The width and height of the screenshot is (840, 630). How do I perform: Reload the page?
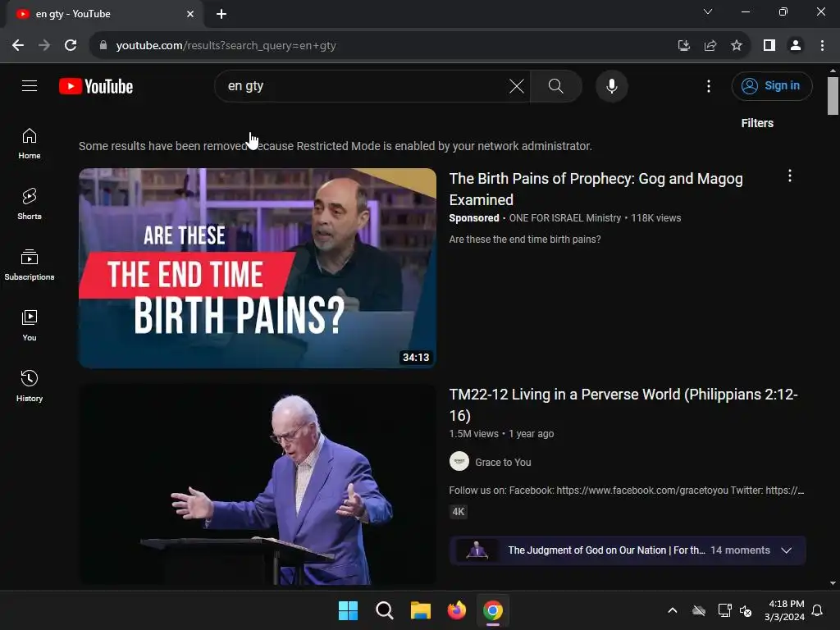(x=71, y=46)
